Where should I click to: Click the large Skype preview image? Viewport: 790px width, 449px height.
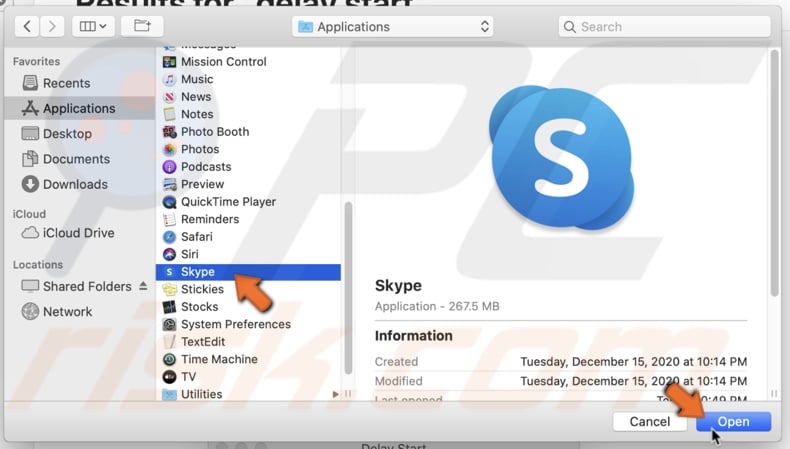click(561, 158)
